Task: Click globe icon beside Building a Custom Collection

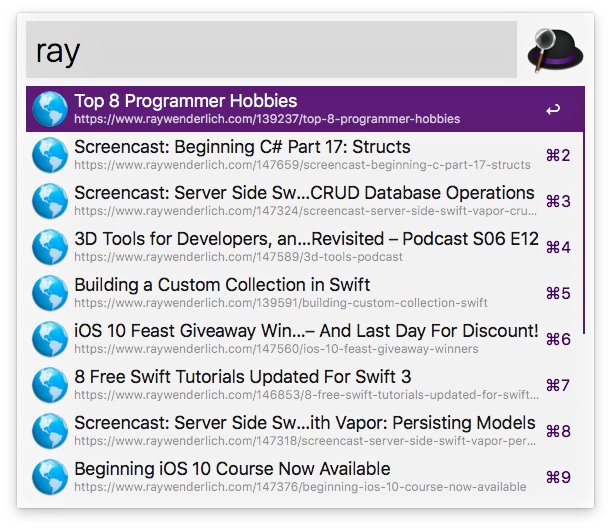Action: pyautogui.click(x=49, y=293)
